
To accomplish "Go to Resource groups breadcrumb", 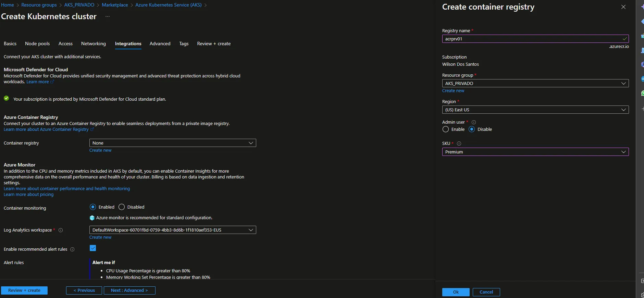I will pos(39,5).
